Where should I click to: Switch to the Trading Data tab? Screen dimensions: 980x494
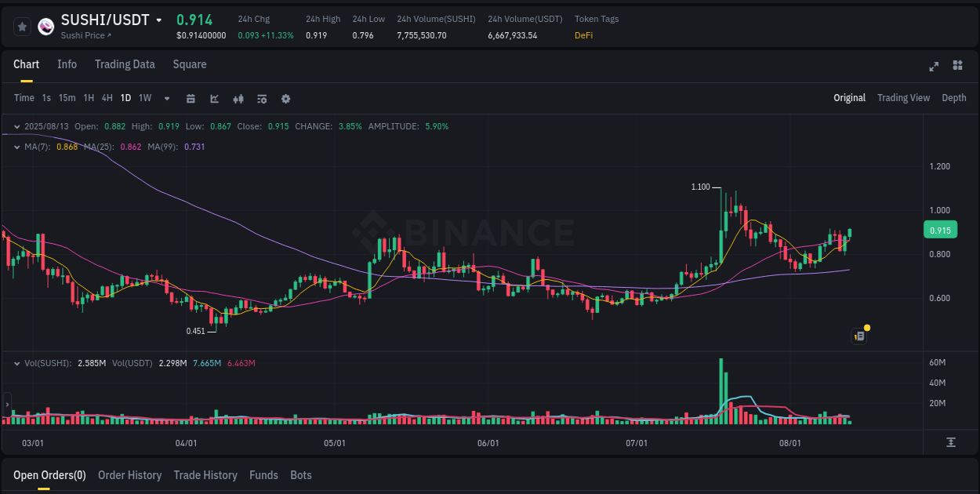[125, 64]
